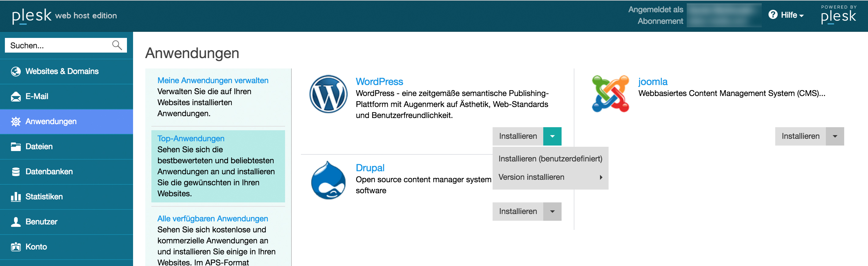Click the search magnifier icon
This screenshot has height=266, width=868.
[x=117, y=45]
